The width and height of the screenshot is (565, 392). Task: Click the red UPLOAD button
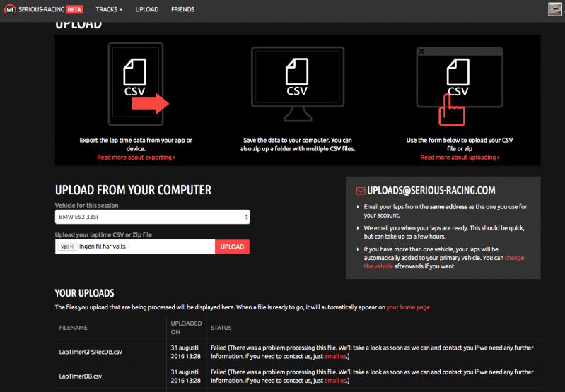[x=232, y=247]
